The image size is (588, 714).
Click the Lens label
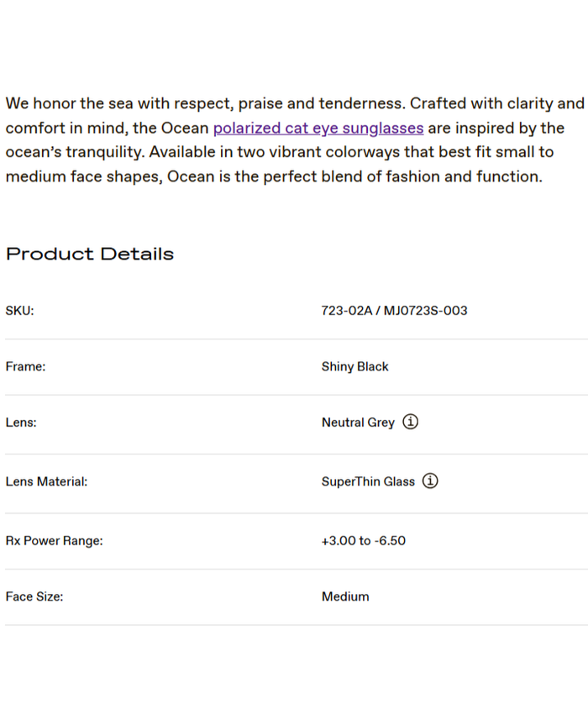(21, 423)
